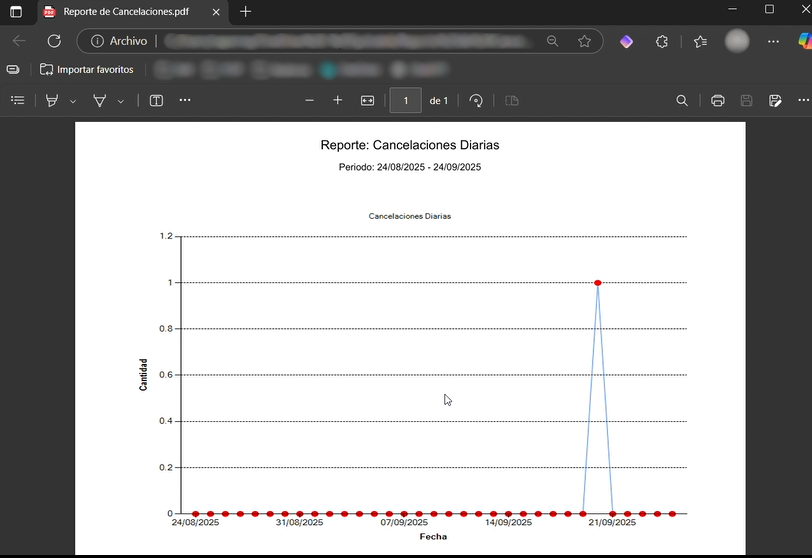Rotate the PDF page
Screen dimensions: 812x558
(x=476, y=101)
